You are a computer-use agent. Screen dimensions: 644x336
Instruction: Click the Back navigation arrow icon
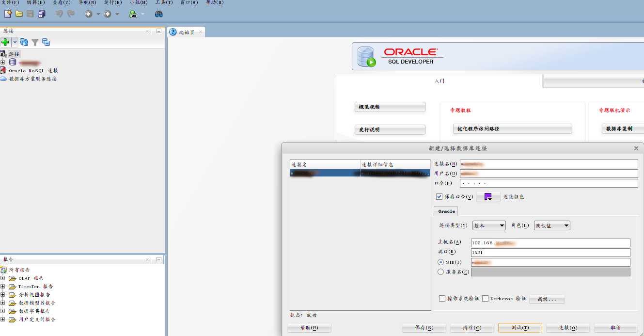[x=88, y=14]
